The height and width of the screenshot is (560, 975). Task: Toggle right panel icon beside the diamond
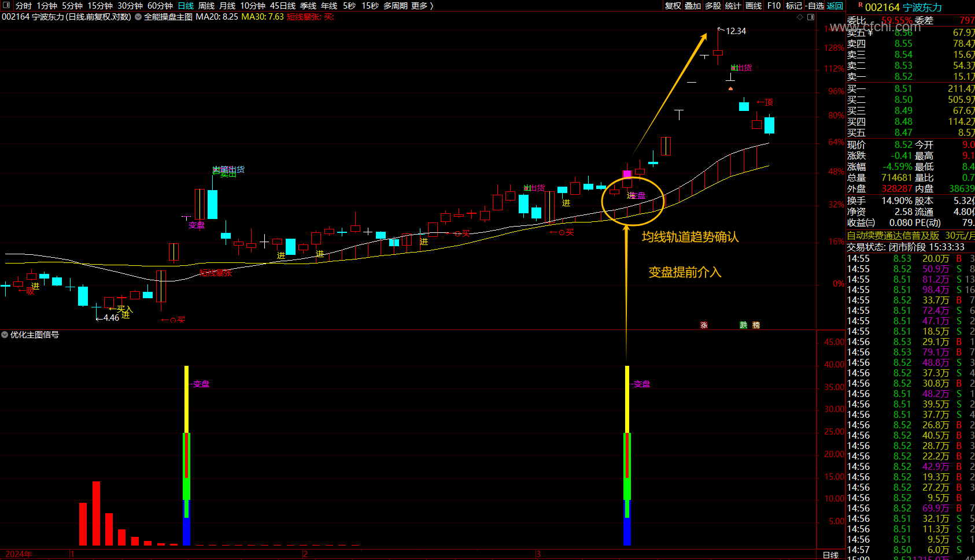tap(811, 17)
